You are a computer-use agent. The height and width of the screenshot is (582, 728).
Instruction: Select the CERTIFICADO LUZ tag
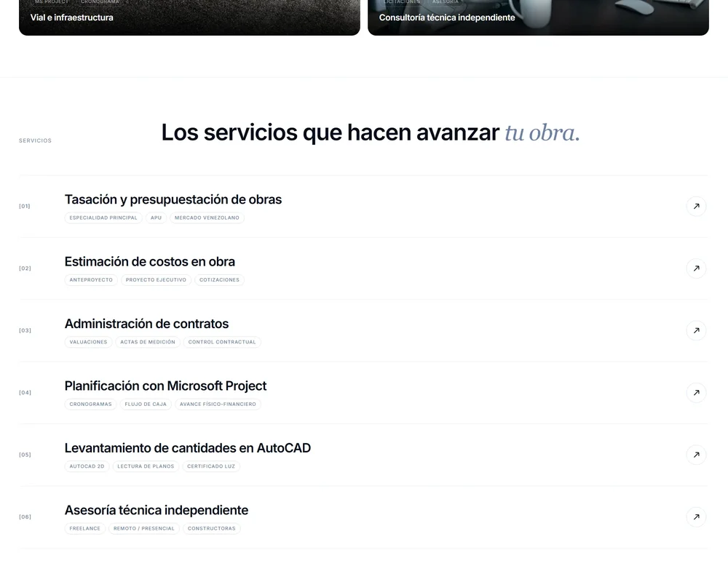(211, 466)
